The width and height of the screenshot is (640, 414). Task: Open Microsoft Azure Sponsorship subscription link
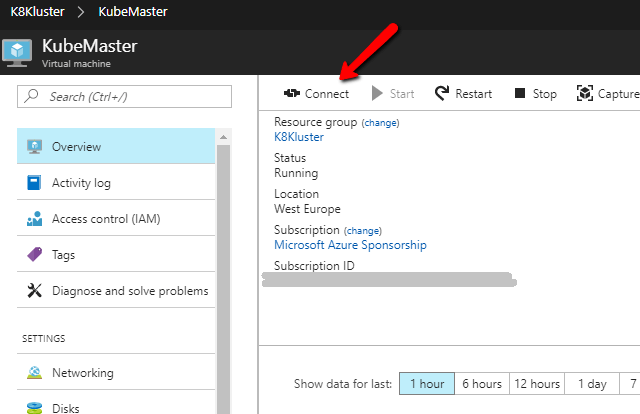pyautogui.click(x=350, y=245)
